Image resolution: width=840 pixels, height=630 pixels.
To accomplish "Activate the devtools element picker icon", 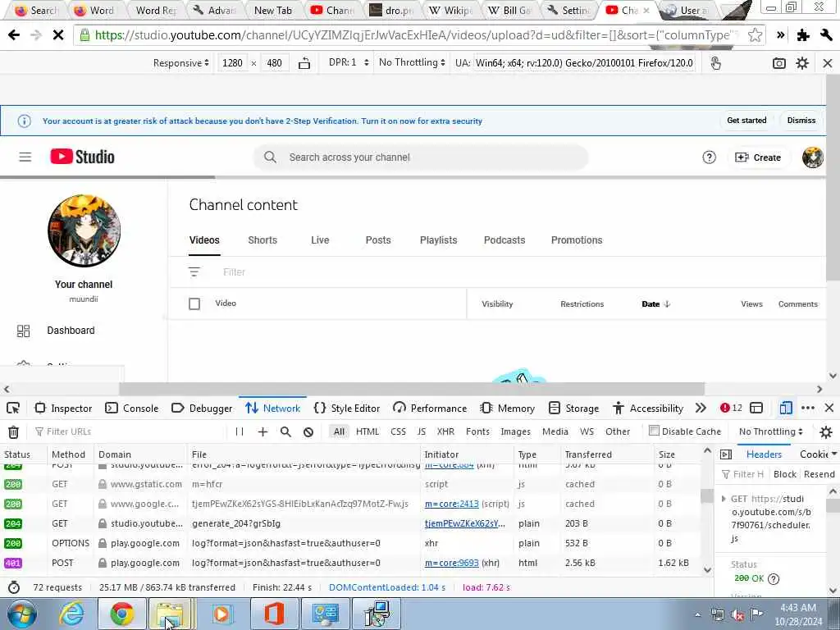I will [x=13, y=409].
